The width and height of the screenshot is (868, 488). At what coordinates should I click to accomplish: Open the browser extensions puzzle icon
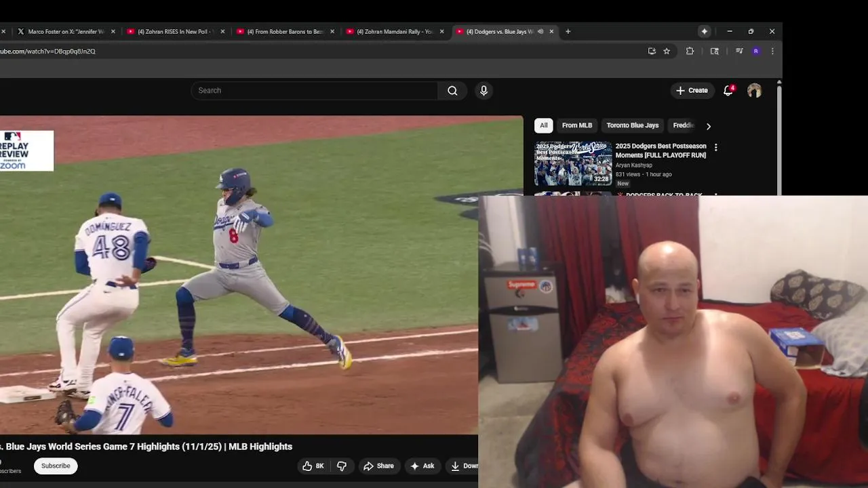[x=690, y=51]
